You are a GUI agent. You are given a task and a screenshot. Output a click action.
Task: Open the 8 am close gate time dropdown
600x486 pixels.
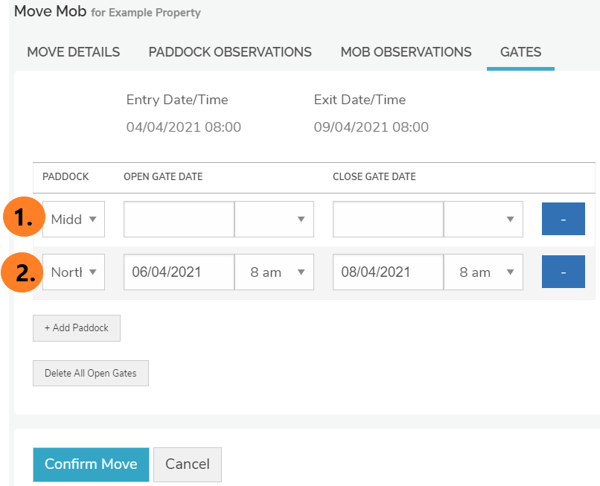(484, 272)
